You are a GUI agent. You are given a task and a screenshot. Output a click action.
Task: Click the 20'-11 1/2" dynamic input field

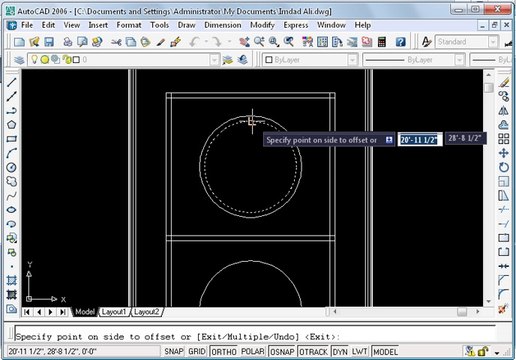419,140
